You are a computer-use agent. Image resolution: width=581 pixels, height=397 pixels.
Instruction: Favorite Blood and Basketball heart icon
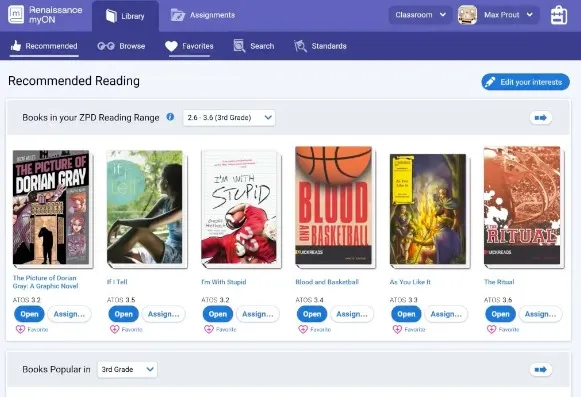tap(303, 329)
